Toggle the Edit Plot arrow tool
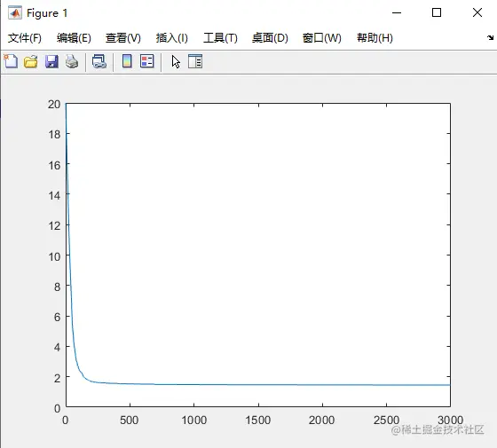Image resolution: width=497 pixels, height=448 pixels. (176, 61)
